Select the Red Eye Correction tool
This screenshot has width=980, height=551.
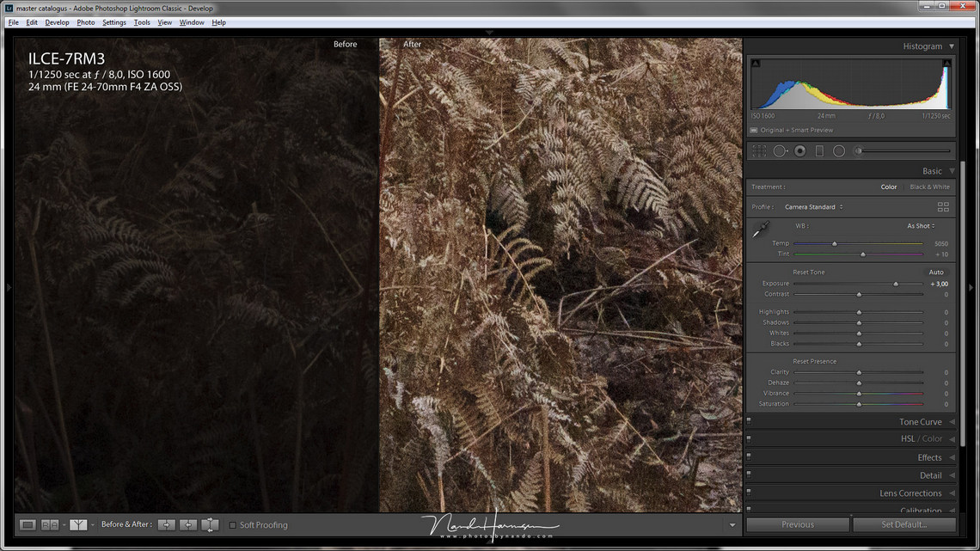800,151
